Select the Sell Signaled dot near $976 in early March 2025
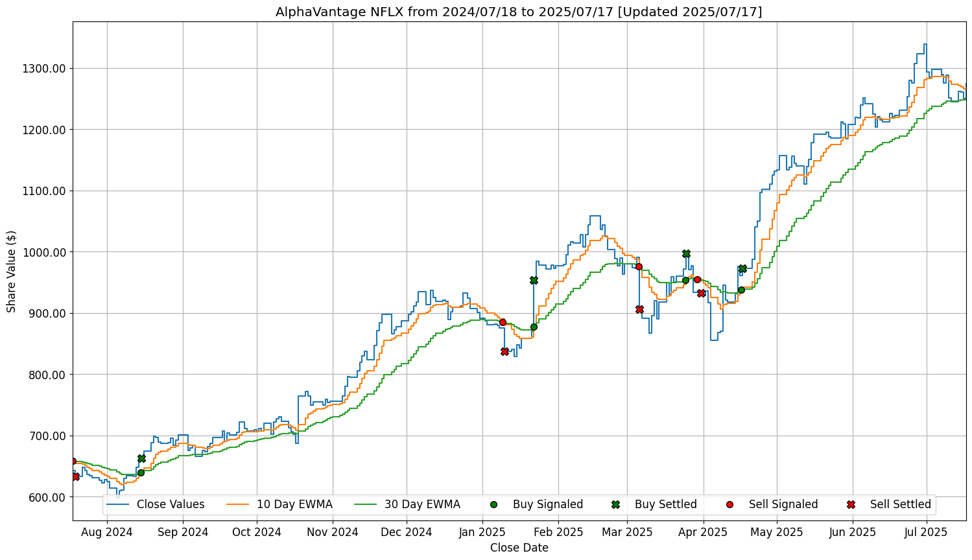 (639, 266)
